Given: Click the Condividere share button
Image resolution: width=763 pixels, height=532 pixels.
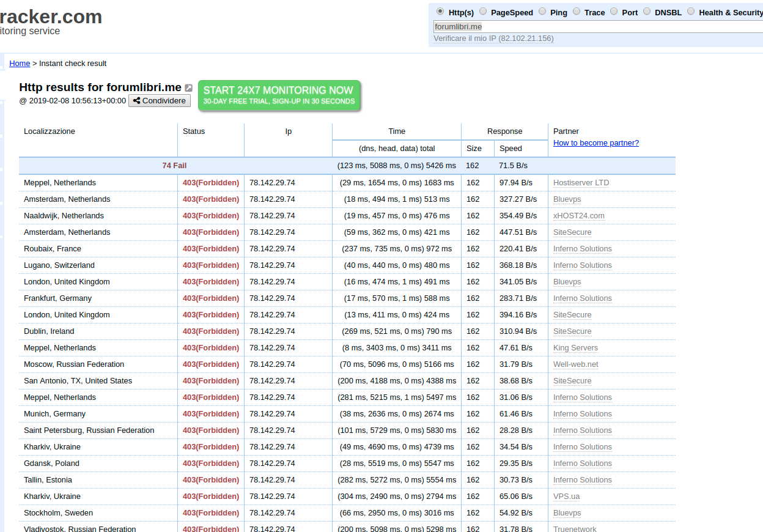Looking at the screenshot, I should (160, 101).
